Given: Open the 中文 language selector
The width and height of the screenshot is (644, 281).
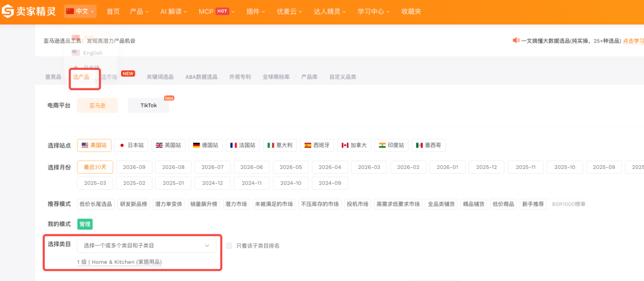Looking at the screenshot, I should tap(80, 11).
